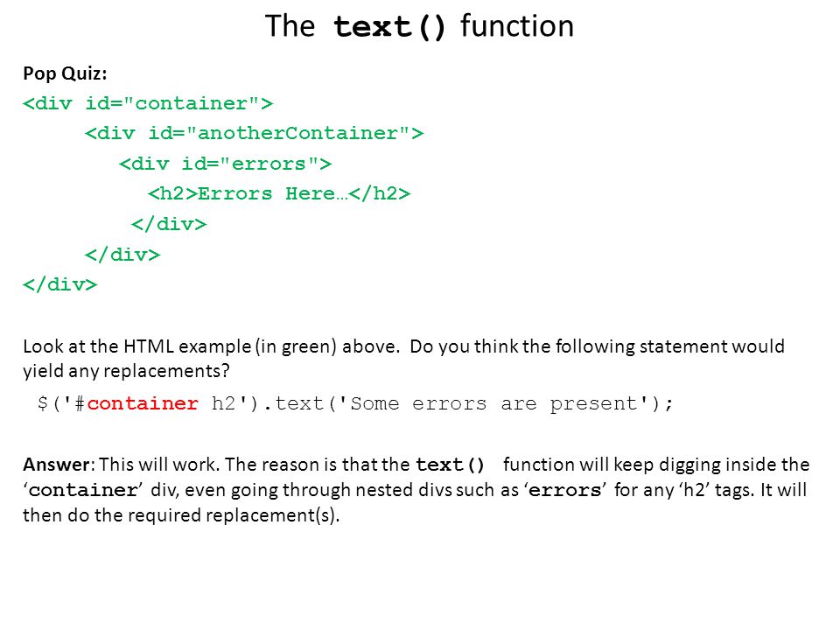Select the 'Pop Quiz:' heading

click(65, 73)
